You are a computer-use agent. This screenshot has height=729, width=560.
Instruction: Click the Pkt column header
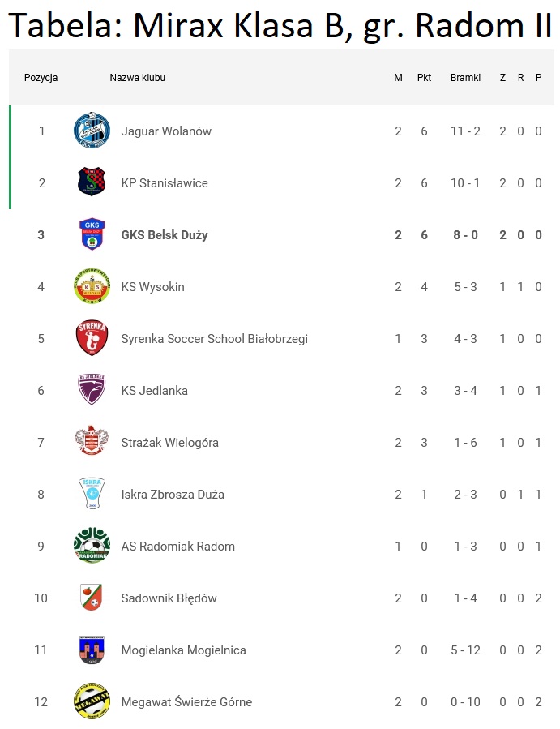[x=424, y=78]
